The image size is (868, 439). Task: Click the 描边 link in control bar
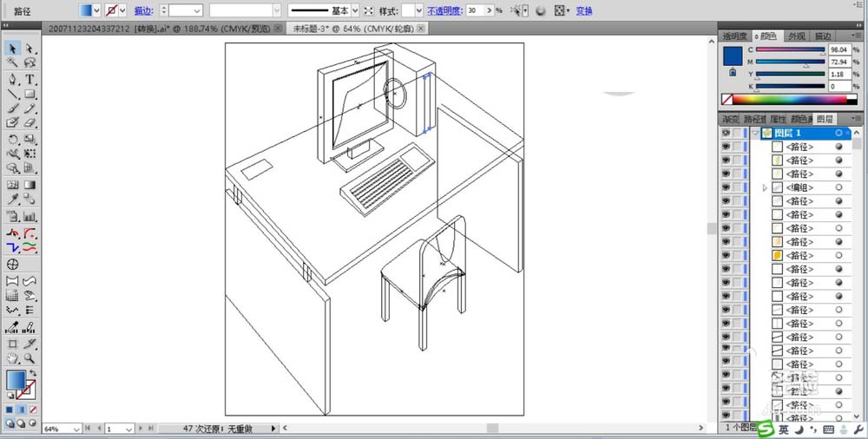pyautogui.click(x=143, y=10)
